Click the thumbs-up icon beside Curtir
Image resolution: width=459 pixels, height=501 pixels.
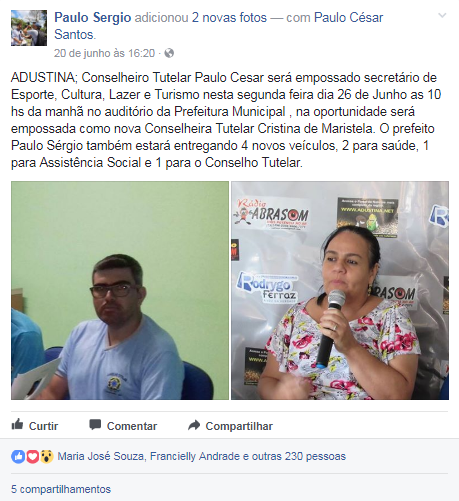17,425
